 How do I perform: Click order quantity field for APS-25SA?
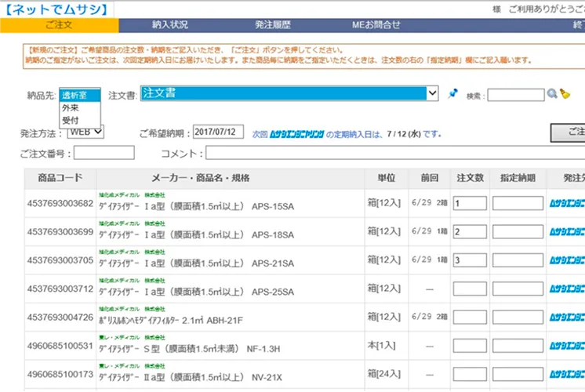(x=470, y=289)
